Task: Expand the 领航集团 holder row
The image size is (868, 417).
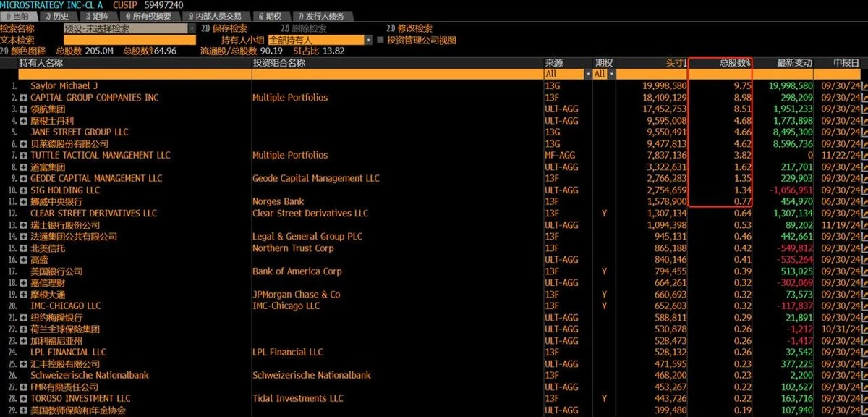Action: point(23,109)
